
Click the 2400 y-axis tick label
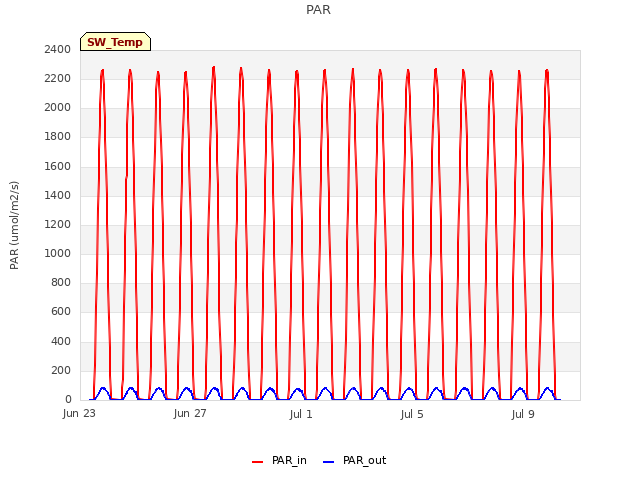pyautogui.click(x=58, y=49)
